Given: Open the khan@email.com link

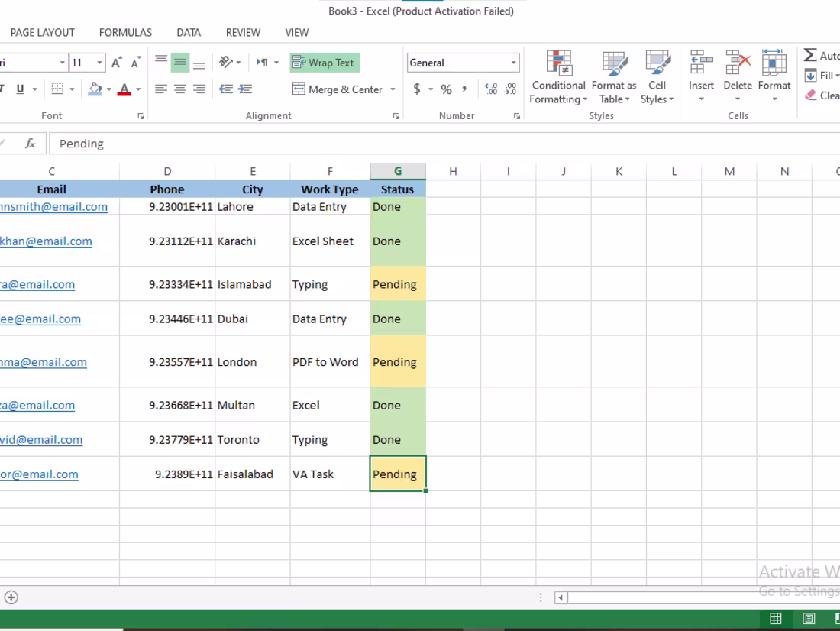Looking at the screenshot, I should (46, 241).
